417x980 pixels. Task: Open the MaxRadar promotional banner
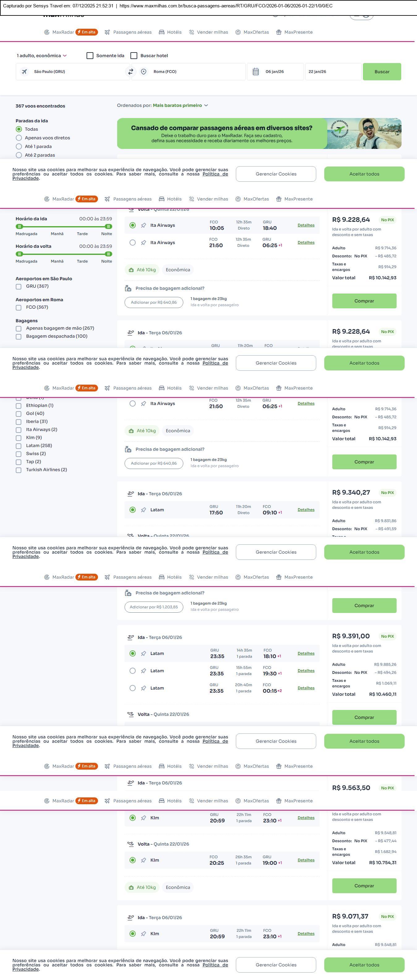point(259,133)
